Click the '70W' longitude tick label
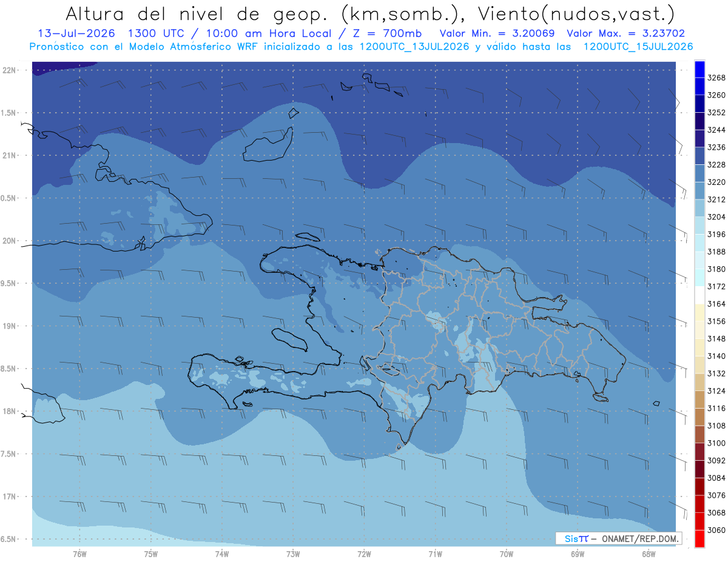Screen dimensions: 728x562 pos(507,554)
